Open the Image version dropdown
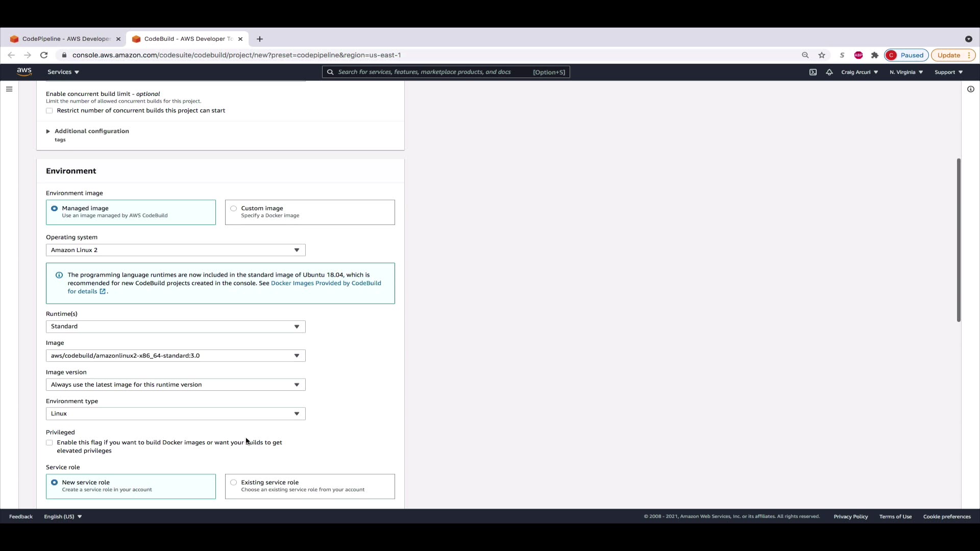The height and width of the screenshot is (551, 980). (x=176, y=385)
